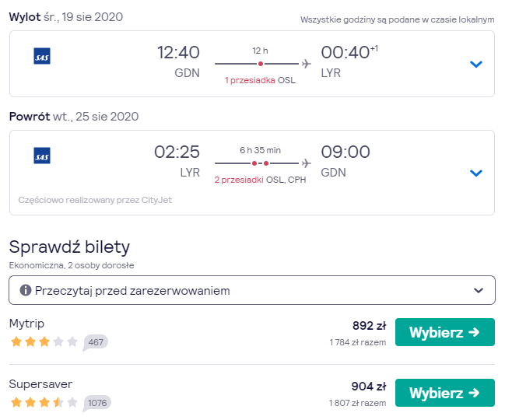The height and width of the screenshot is (420, 505).
Task: Click the 2 przesiadki OSL, CPH label
Action: click(x=260, y=180)
